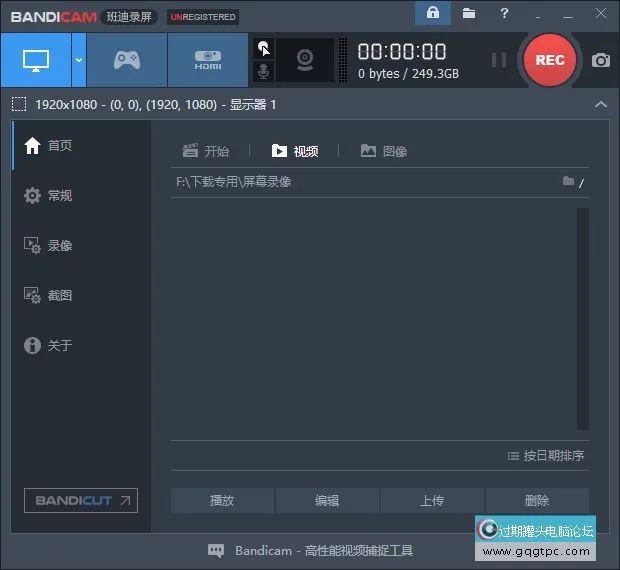Click the screenshot camera icon

pos(600,60)
